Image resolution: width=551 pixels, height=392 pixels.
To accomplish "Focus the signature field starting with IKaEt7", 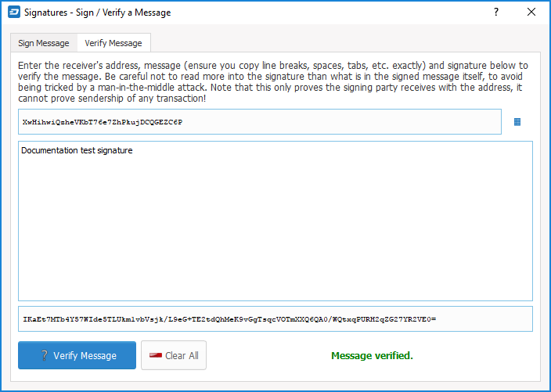I will click(x=275, y=319).
